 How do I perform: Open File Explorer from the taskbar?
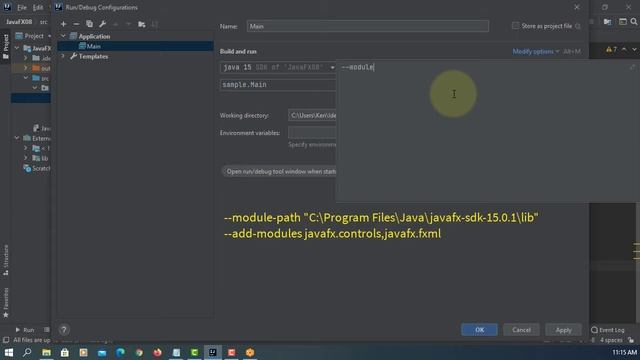[x=46, y=352]
